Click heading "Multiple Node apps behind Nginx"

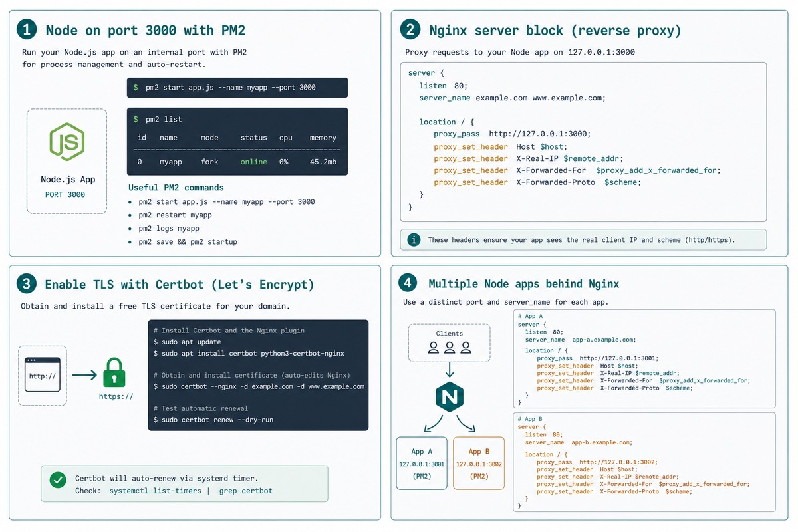click(x=523, y=284)
